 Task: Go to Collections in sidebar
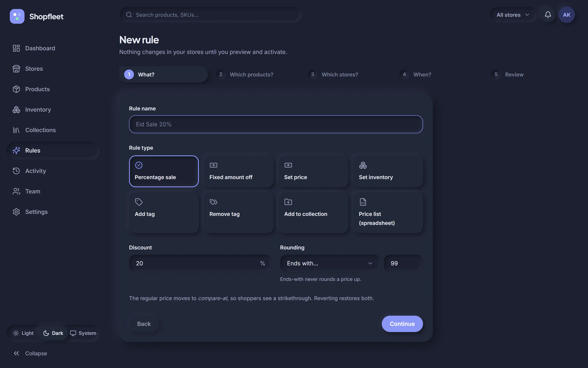point(53,130)
